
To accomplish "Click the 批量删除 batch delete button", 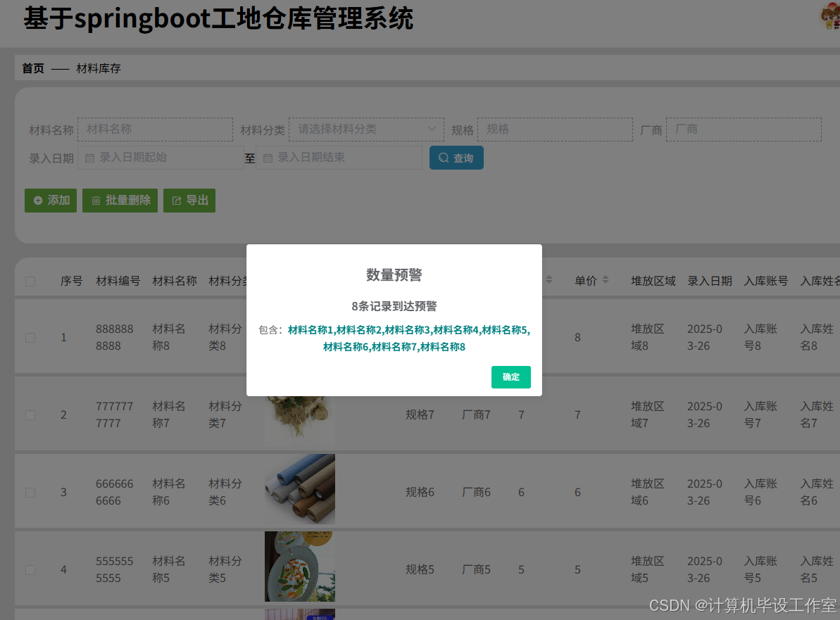I will point(120,201).
